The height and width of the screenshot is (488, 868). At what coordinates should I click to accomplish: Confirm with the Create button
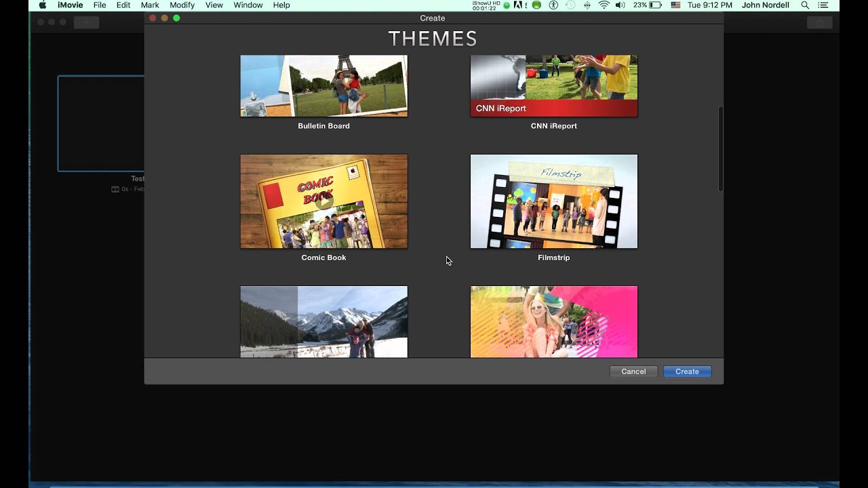(x=687, y=371)
